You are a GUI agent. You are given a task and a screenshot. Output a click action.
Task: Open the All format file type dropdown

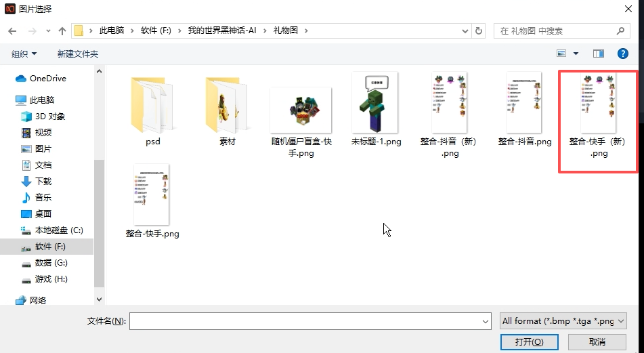coord(563,321)
